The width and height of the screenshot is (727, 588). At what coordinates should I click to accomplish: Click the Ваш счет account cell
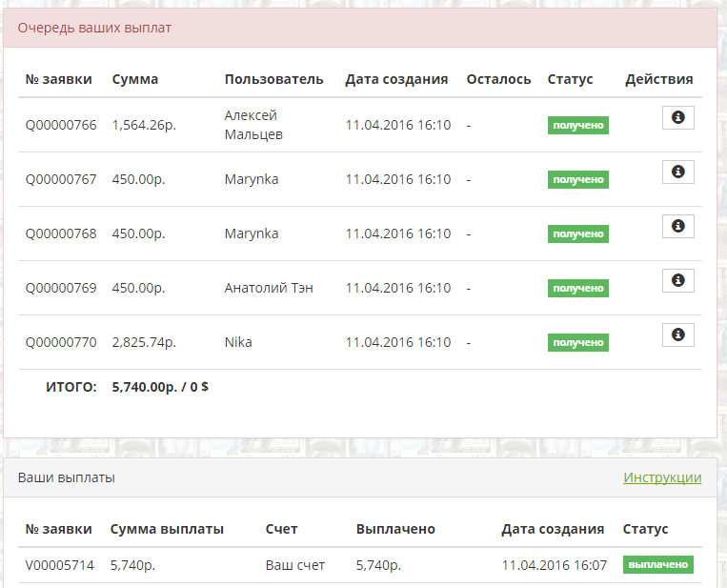tap(294, 565)
